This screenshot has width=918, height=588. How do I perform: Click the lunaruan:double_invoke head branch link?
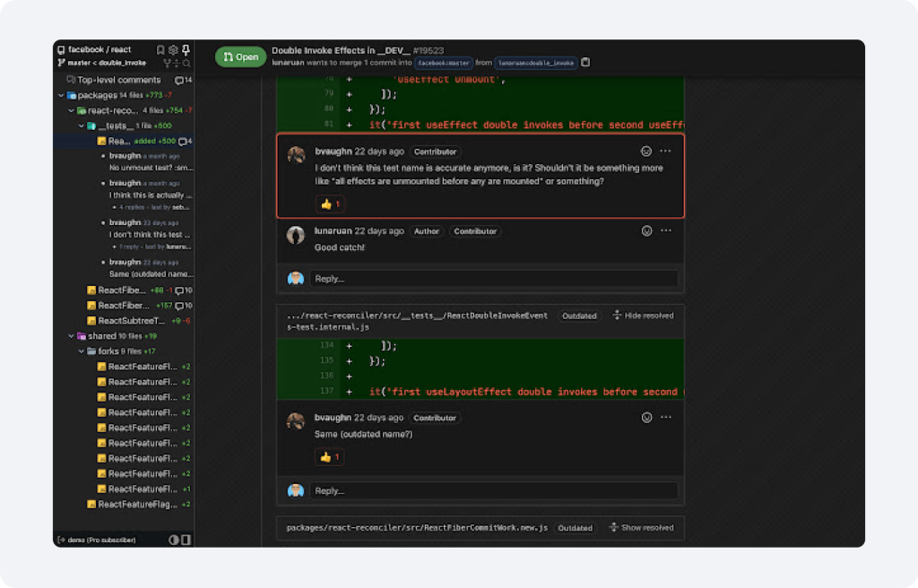pyautogui.click(x=536, y=63)
